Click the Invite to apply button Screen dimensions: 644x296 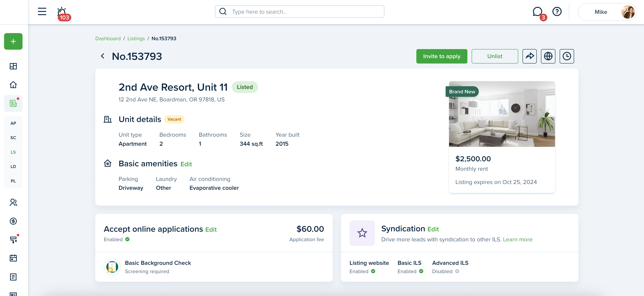(x=442, y=56)
